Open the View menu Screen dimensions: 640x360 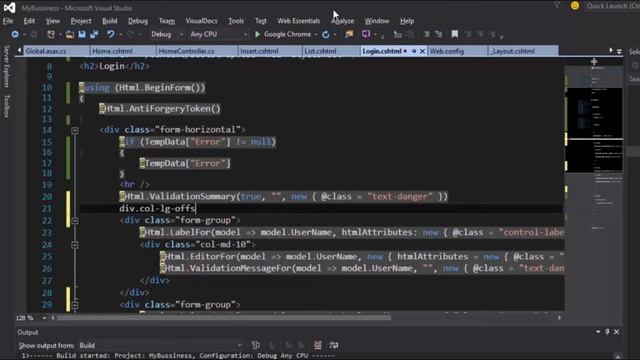click(53, 21)
